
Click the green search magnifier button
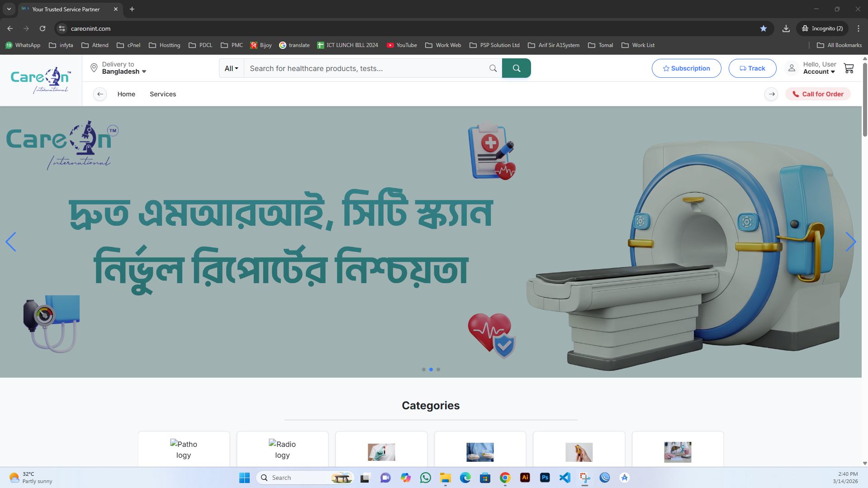click(517, 68)
